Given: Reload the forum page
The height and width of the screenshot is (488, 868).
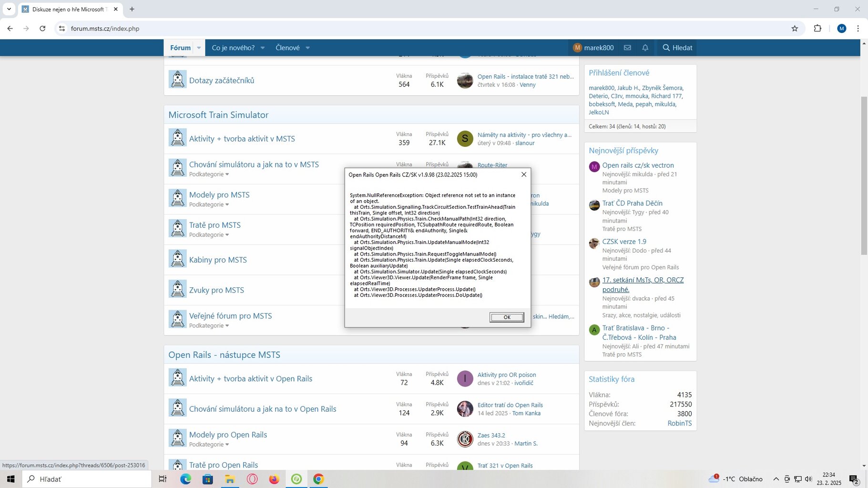Looking at the screenshot, I should pyautogui.click(x=42, y=29).
